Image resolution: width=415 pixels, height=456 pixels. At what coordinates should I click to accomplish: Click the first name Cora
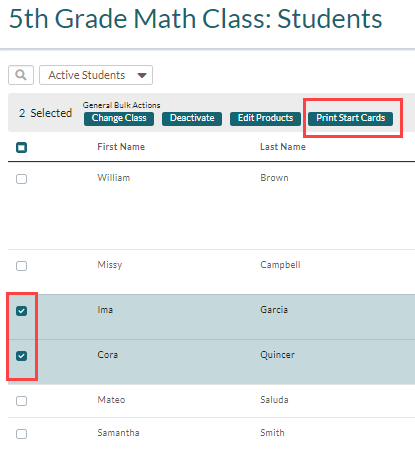point(108,355)
